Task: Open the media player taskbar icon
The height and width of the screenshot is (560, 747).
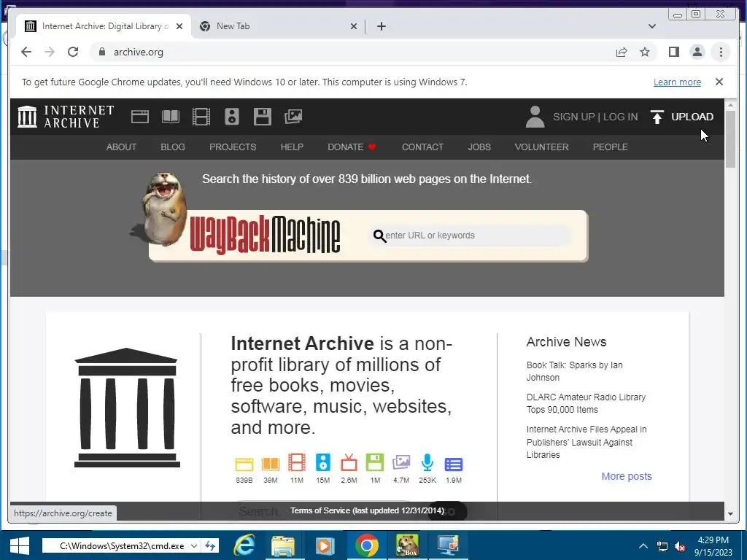Action: 325,545
